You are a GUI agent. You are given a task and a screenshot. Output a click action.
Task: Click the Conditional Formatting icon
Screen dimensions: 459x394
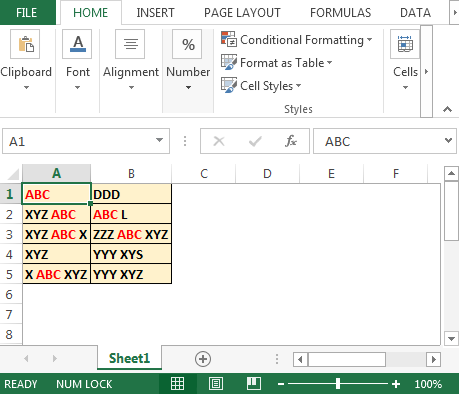coord(229,39)
